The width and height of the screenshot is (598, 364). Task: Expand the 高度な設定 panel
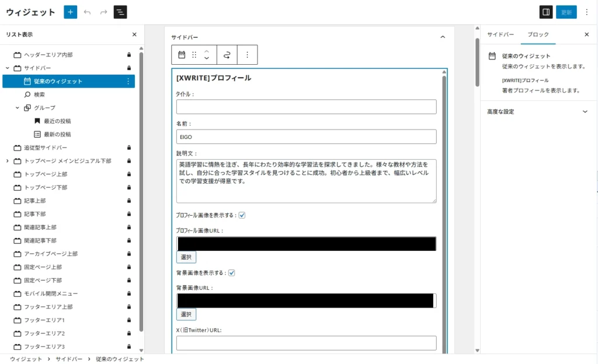pyautogui.click(x=585, y=111)
